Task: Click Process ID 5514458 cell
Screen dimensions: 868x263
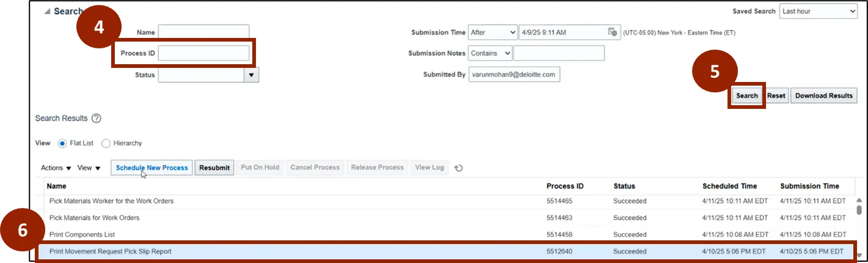Action: point(560,234)
